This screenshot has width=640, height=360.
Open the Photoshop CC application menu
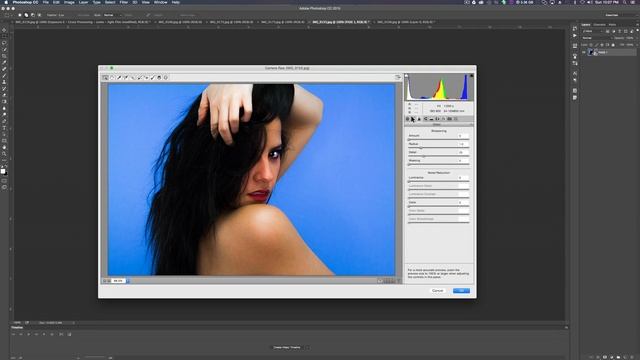pyautogui.click(x=25, y=2)
